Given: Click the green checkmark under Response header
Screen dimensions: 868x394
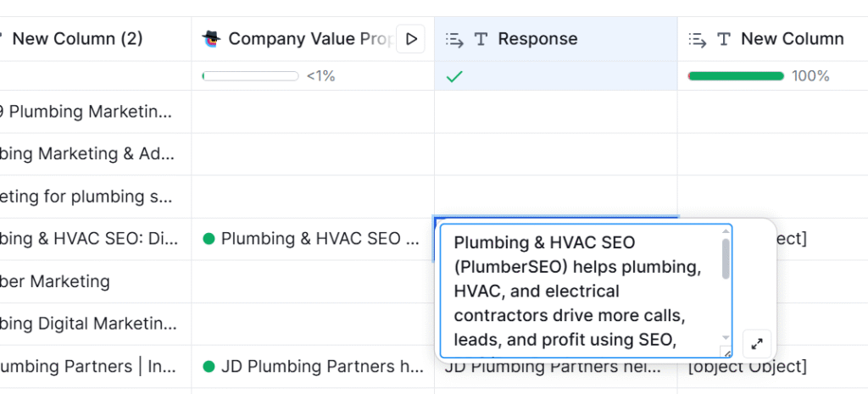Looking at the screenshot, I should point(454,76).
